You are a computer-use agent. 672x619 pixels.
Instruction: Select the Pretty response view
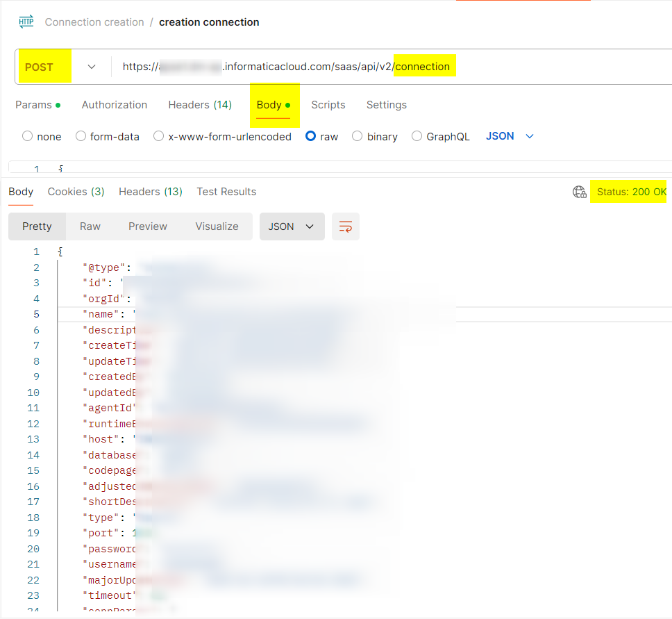[x=37, y=226]
